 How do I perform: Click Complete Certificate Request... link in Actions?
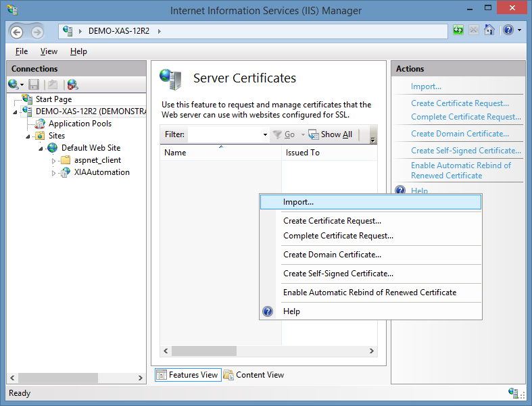tap(466, 117)
